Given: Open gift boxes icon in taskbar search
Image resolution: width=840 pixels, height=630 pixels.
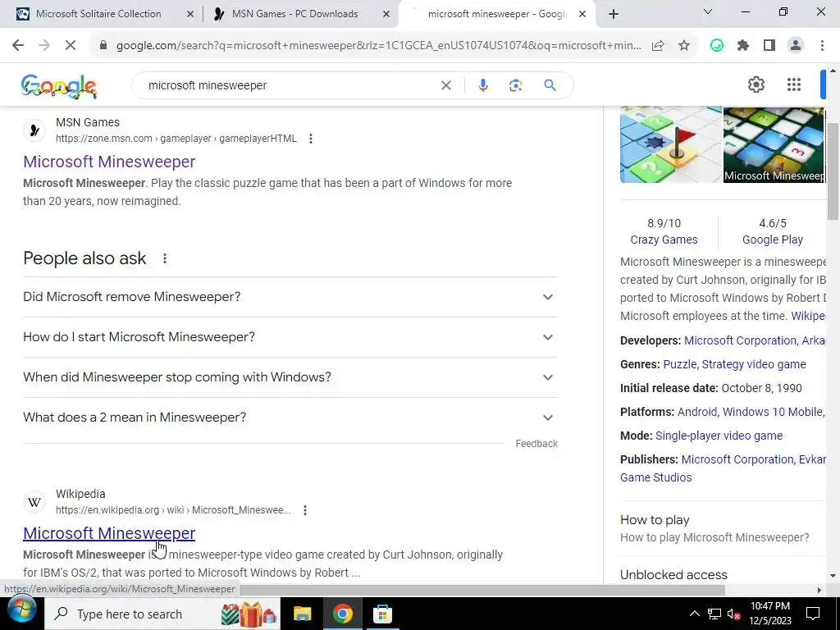Looking at the screenshot, I should [249, 614].
